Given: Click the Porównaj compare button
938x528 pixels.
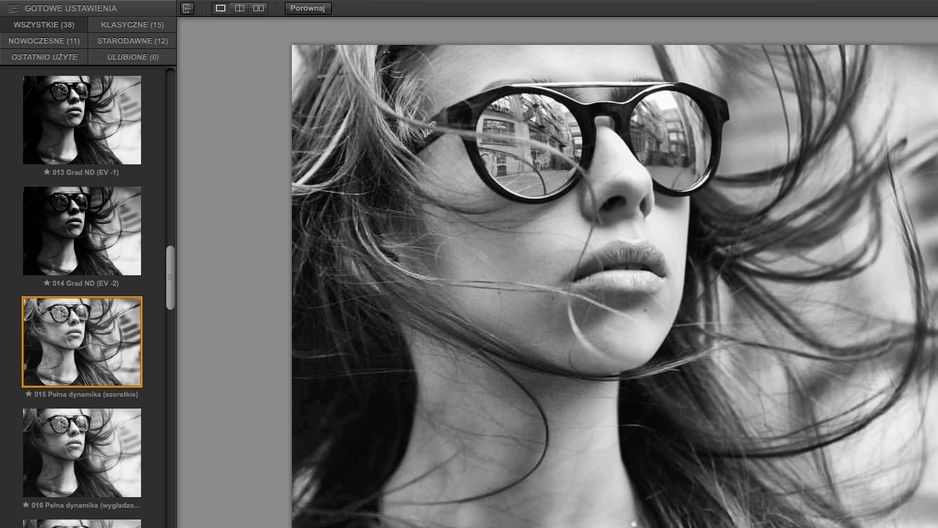Looking at the screenshot, I should 308,8.
